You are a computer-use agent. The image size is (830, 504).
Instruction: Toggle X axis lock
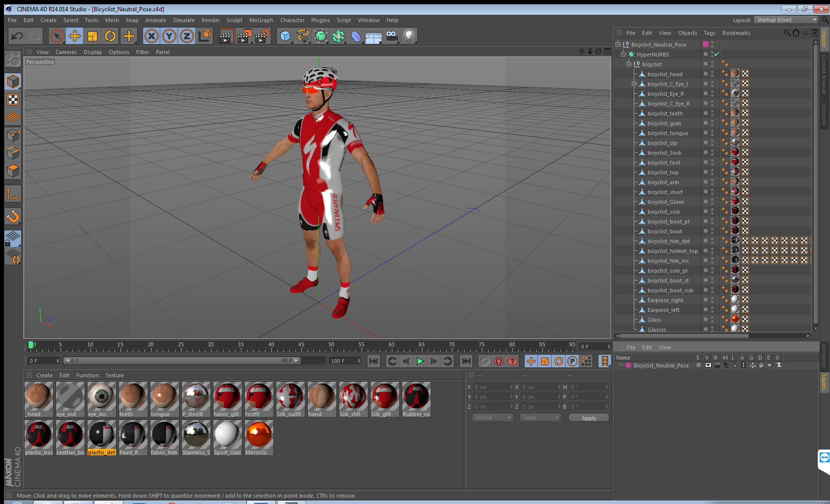151,36
